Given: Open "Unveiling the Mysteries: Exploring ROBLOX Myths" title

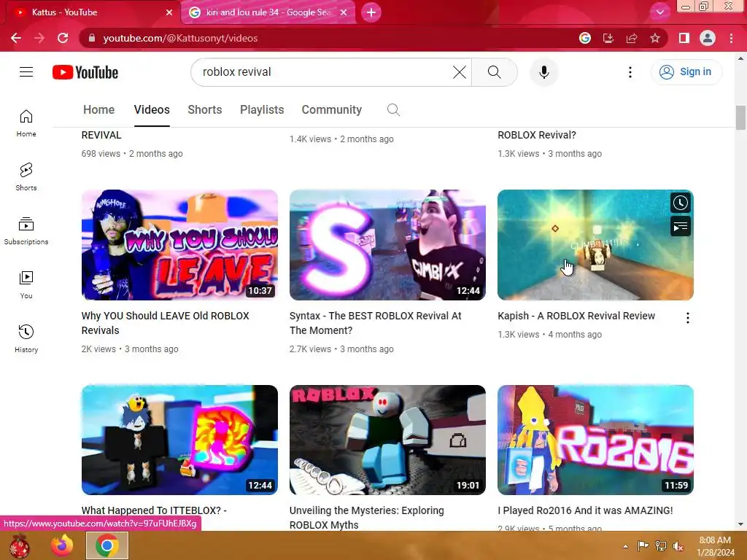Looking at the screenshot, I should (367, 518).
